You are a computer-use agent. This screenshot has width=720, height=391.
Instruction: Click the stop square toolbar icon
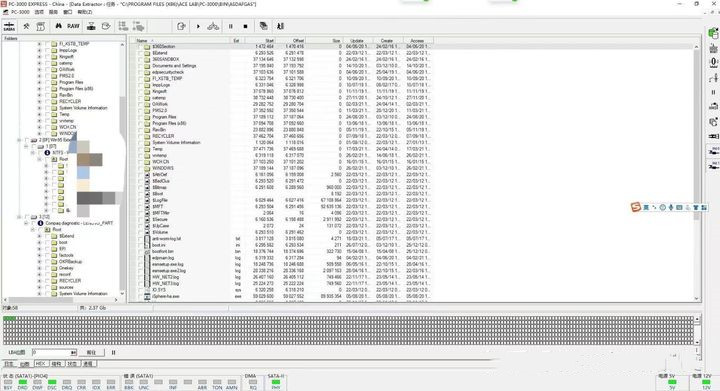tap(245, 27)
